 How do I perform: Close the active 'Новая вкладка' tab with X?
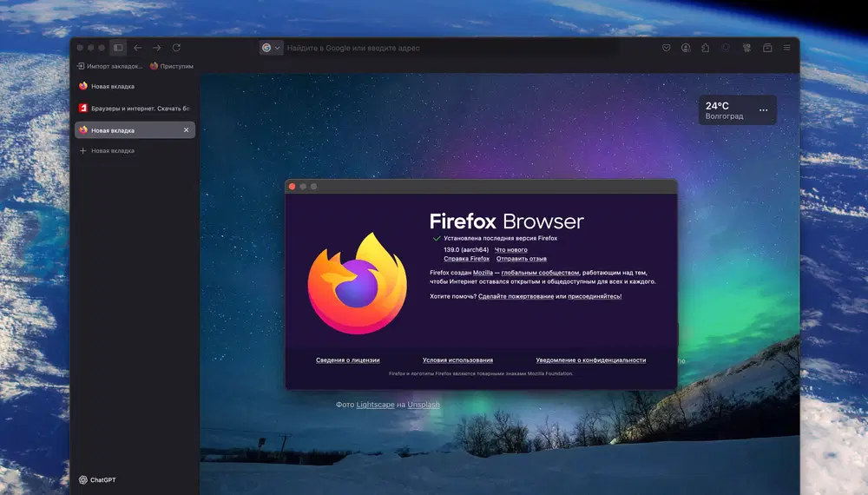186,130
